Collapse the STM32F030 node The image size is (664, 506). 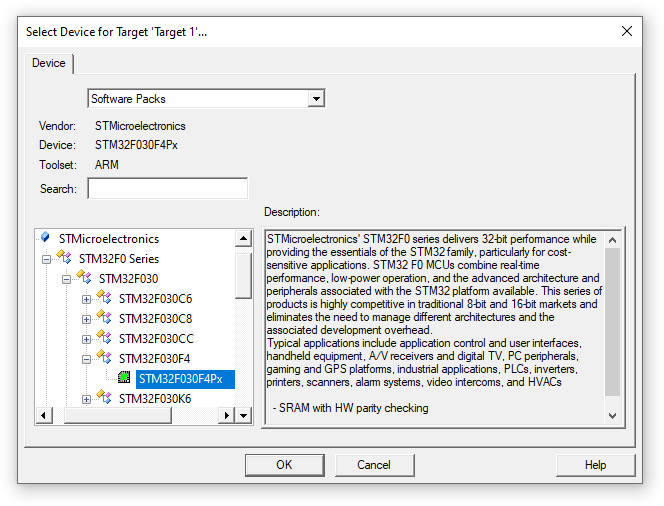(x=66, y=279)
